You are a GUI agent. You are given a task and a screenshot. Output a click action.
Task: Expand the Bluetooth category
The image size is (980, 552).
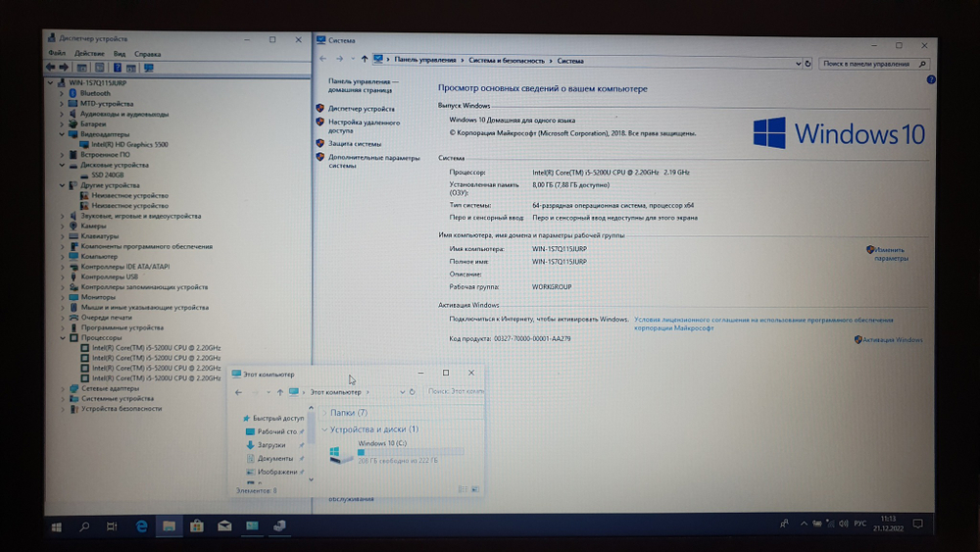[x=62, y=93]
